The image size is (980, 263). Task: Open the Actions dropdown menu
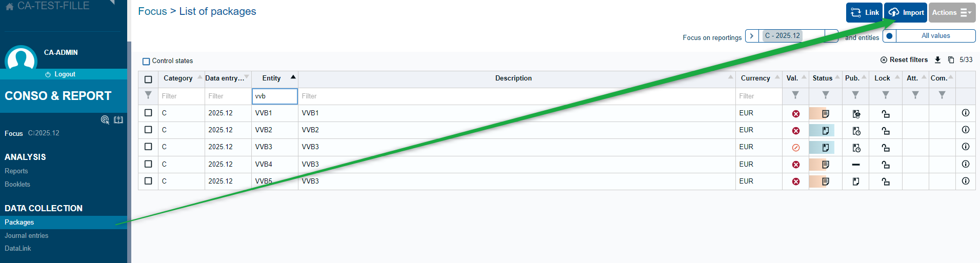click(x=952, y=12)
